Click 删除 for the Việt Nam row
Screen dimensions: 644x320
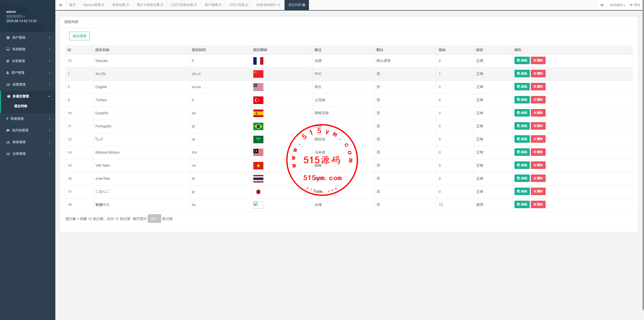(538, 165)
